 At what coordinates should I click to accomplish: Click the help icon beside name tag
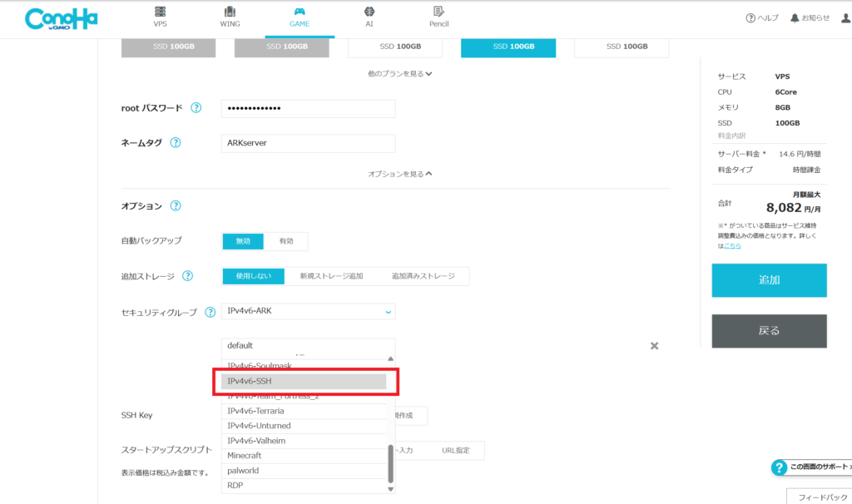pyautogui.click(x=176, y=142)
